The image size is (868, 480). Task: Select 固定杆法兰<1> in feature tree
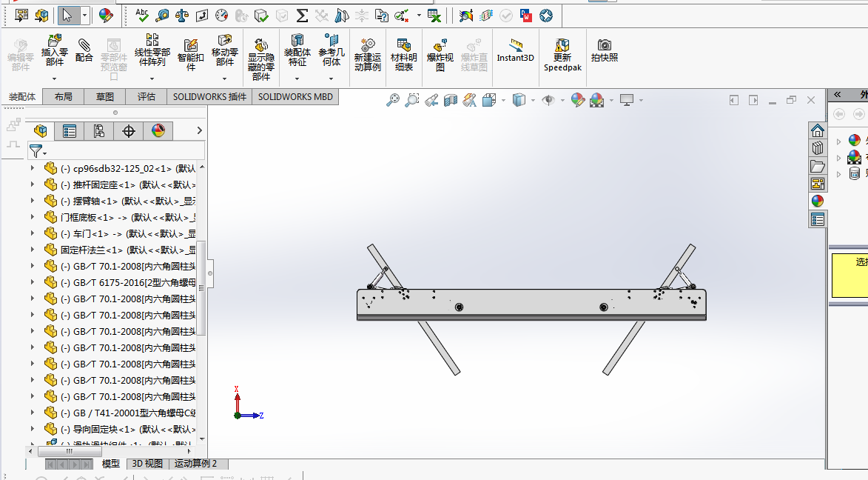128,250
